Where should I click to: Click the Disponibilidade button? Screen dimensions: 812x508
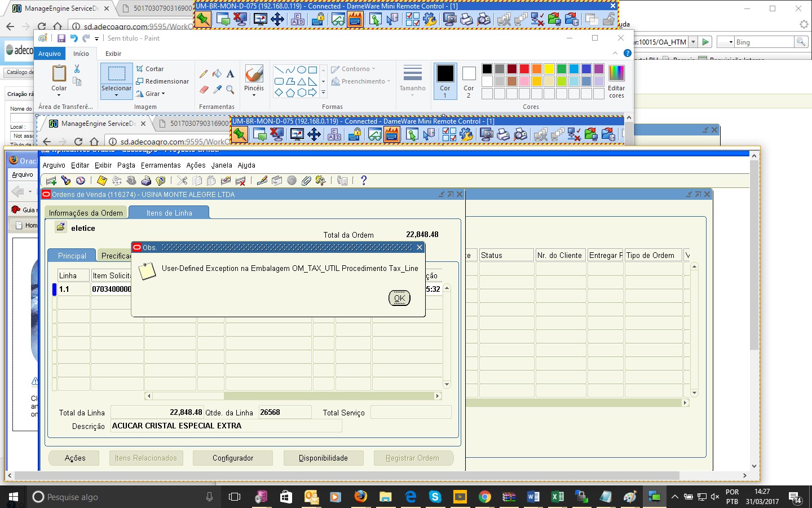tap(323, 458)
